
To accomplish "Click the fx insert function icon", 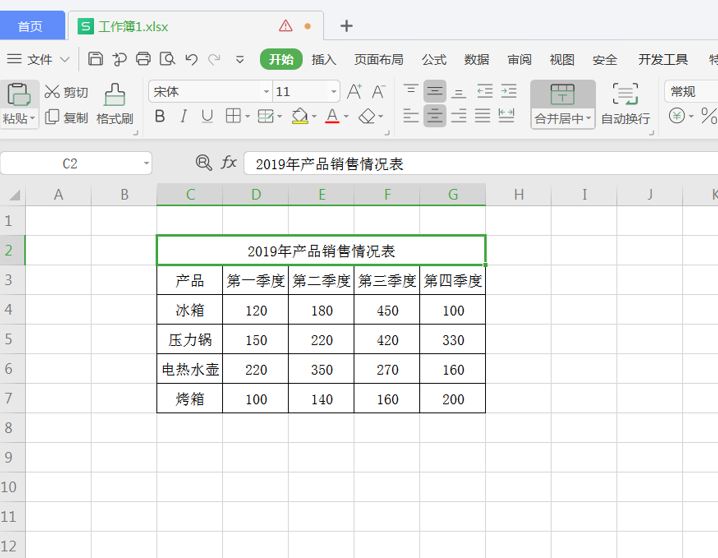I will click(228, 163).
